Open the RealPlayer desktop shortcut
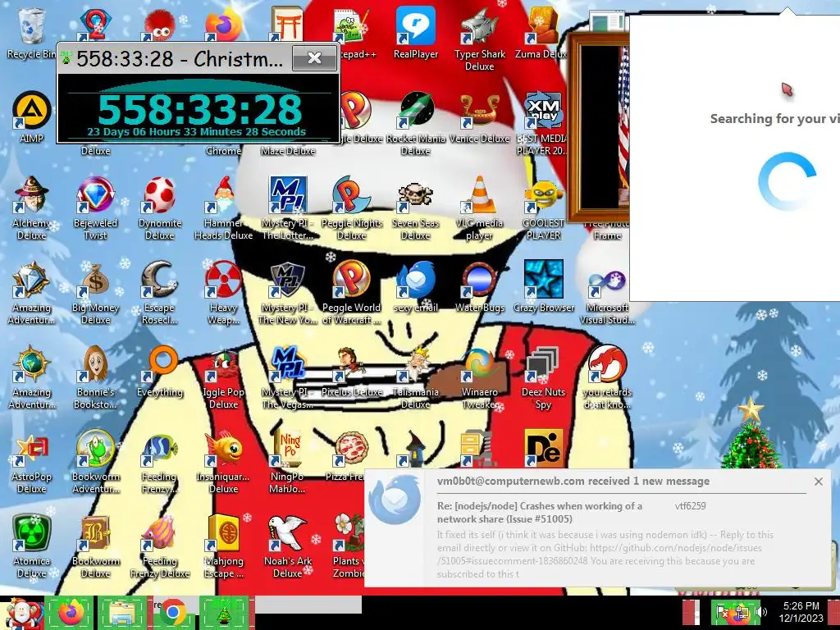This screenshot has height=630, width=840. (416, 33)
